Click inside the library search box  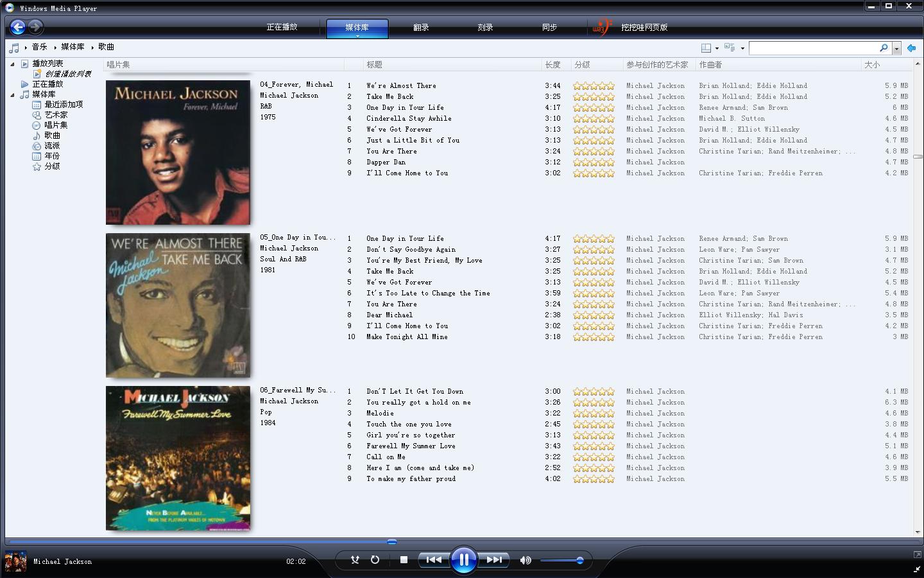pyautogui.click(x=813, y=48)
